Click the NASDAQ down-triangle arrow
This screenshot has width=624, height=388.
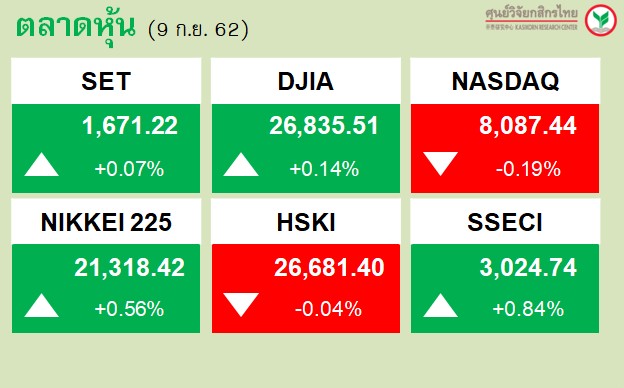click(x=441, y=164)
